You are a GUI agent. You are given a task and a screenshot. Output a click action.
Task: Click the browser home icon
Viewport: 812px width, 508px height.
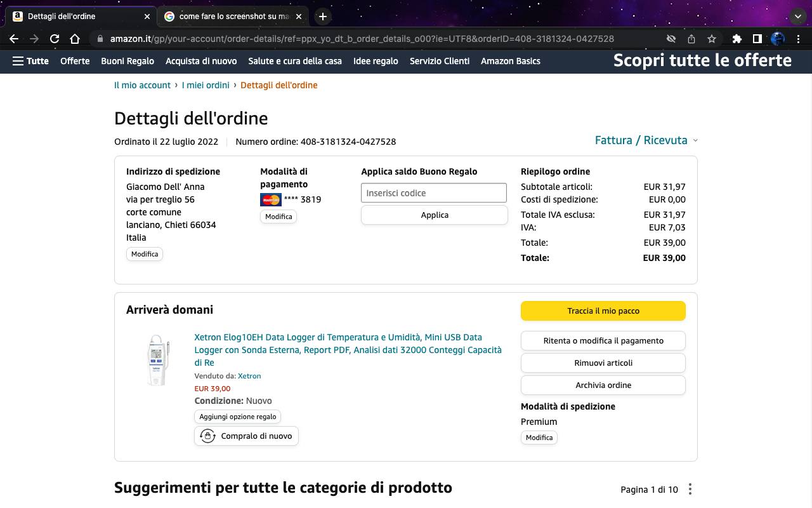tap(75, 39)
